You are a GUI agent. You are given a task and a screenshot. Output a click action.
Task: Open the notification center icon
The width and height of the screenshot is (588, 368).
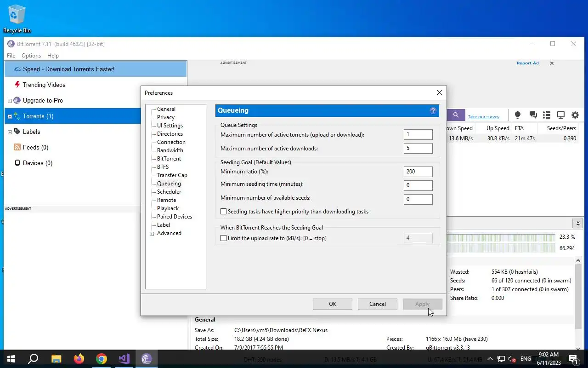pyautogui.click(x=573, y=359)
